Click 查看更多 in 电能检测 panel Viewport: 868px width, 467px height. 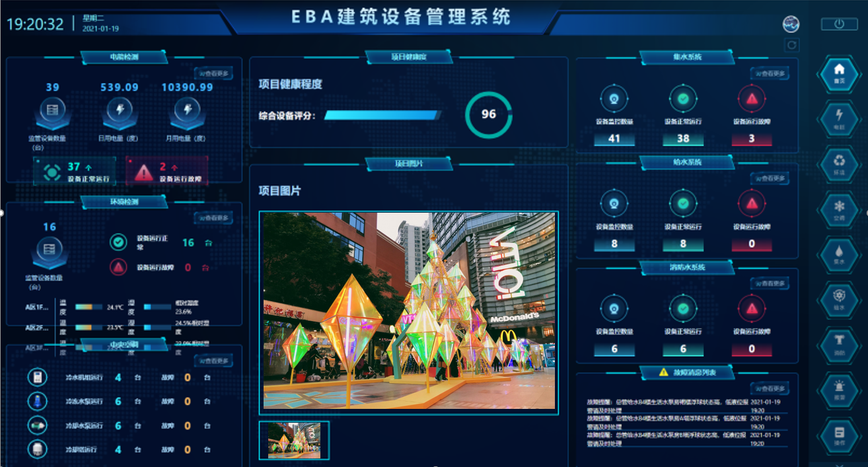tap(213, 74)
